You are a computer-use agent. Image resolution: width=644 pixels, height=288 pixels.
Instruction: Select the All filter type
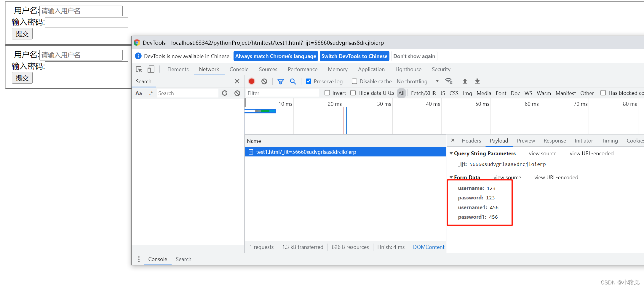(x=401, y=93)
